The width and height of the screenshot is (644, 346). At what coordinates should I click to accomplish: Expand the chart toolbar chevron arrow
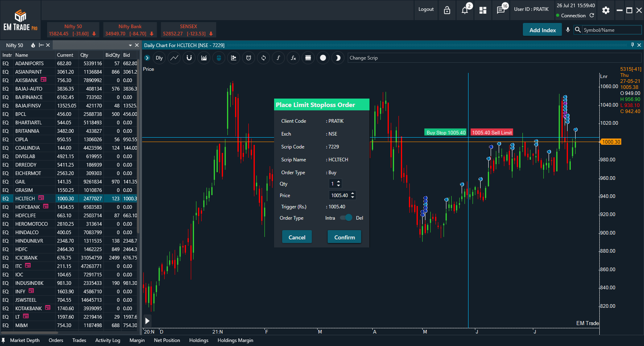tap(147, 58)
